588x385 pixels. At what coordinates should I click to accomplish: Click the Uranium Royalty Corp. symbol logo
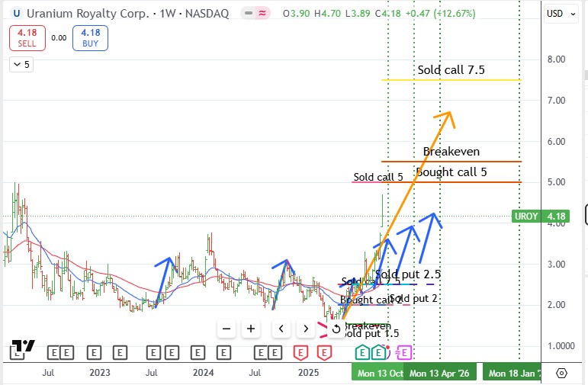(17, 14)
